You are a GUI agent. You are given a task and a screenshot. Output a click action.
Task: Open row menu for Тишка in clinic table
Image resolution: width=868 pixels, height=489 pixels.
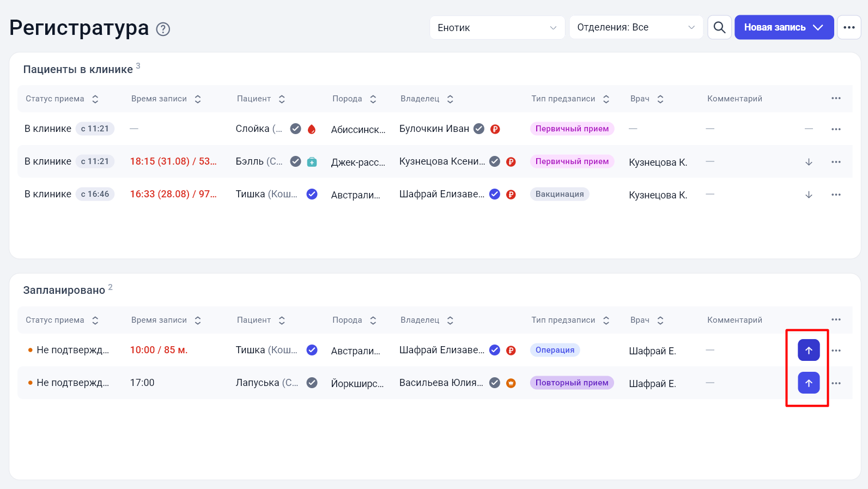[x=836, y=195]
